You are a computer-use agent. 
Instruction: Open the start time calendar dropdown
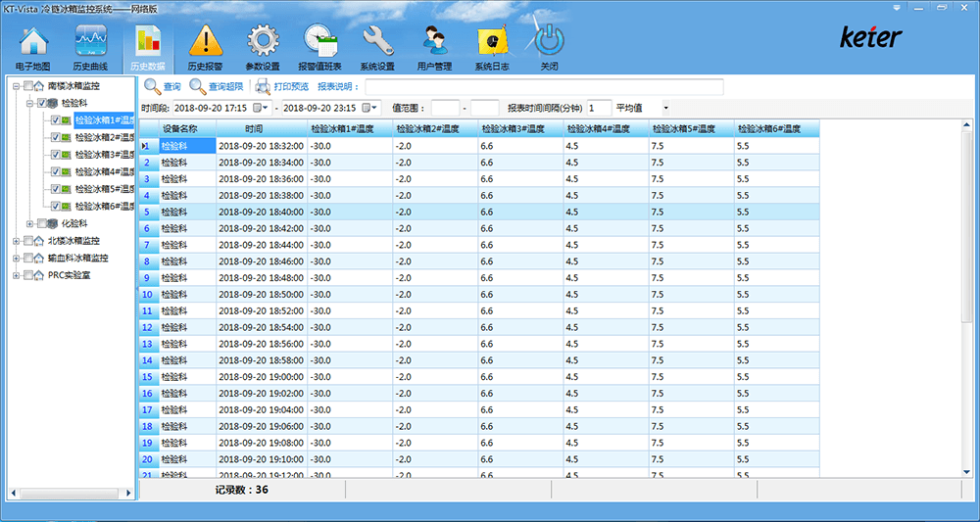262,108
